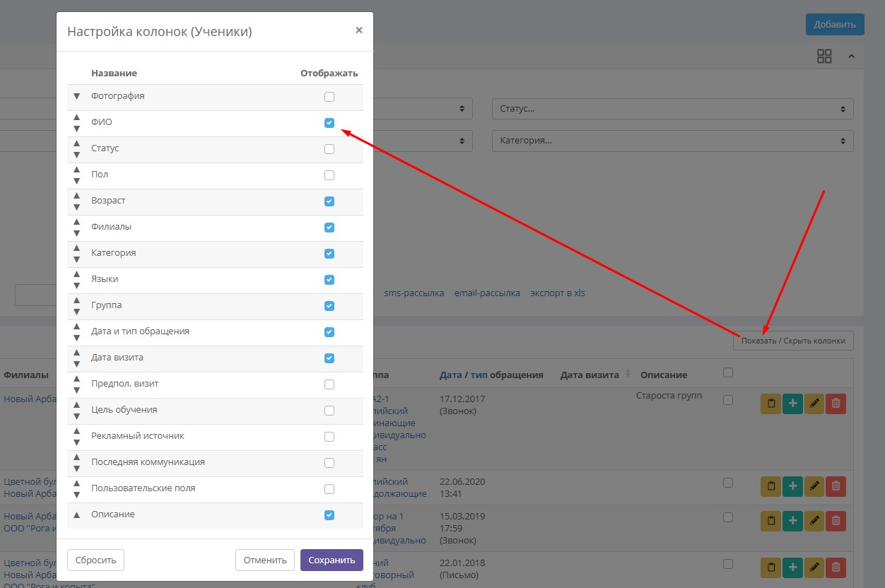Tick the checkbox in the 17.12.2017 row
The height and width of the screenshot is (588, 885).
[x=728, y=400]
